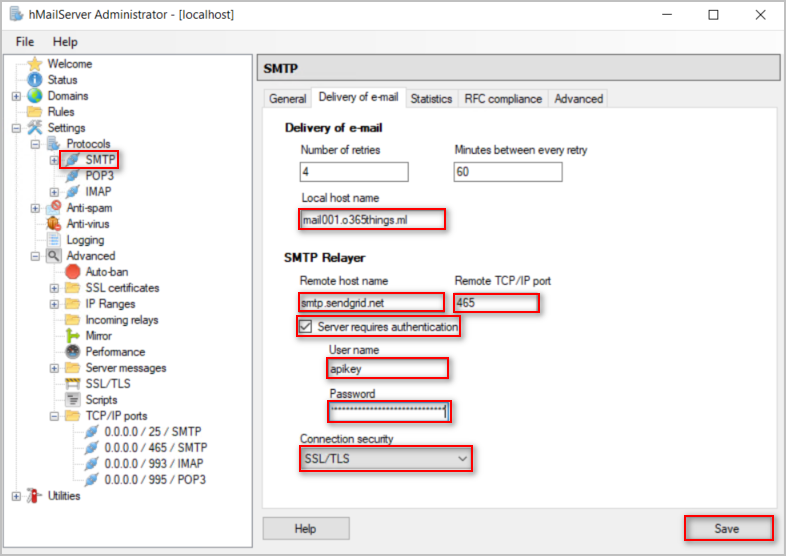Expand the IMAP tree node
Image resolution: width=786 pixels, height=556 pixels.
pos(54,193)
